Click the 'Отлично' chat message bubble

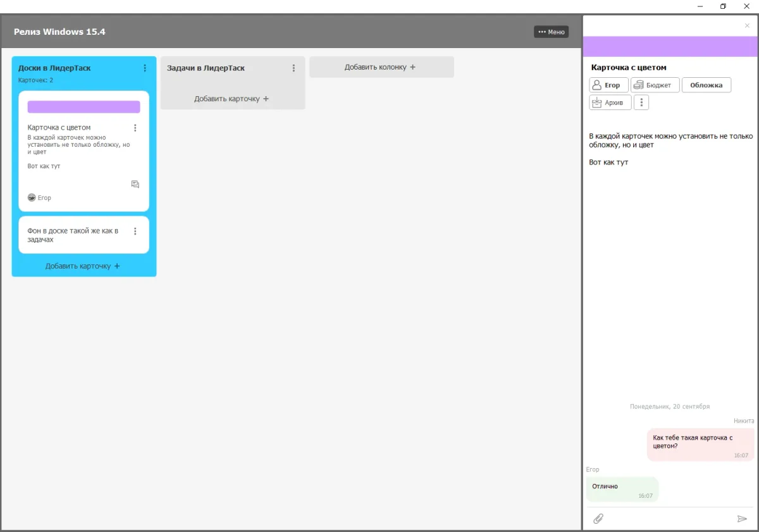click(622, 489)
